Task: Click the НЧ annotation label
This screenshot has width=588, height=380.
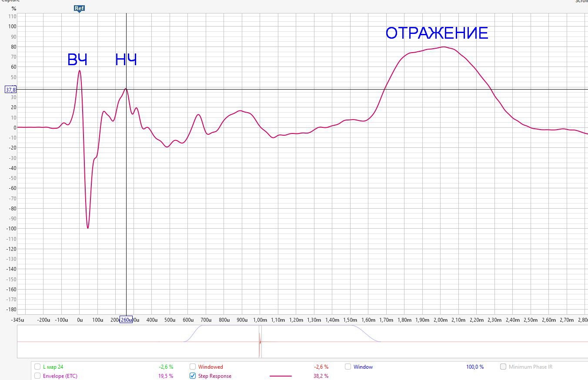Action: point(126,60)
